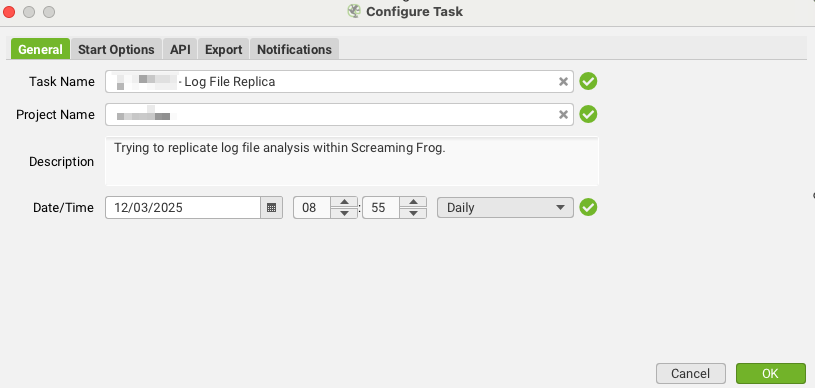
Task: Click the green checkmark beside Project Name
Action: click(x=588, y=114)
